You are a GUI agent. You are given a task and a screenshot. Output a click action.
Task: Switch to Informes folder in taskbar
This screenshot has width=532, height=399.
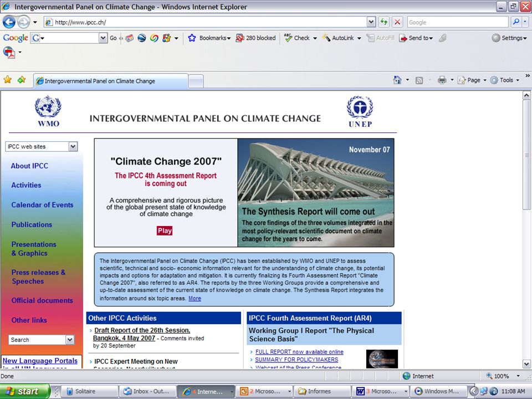321,392
